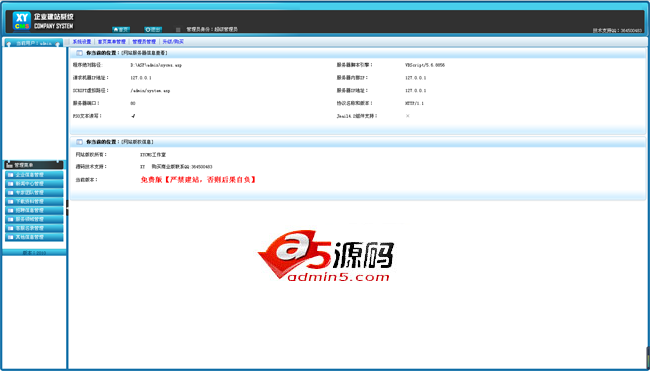
Task: Collapse sidebar with the black arrow handle
Action: point(68,207)
